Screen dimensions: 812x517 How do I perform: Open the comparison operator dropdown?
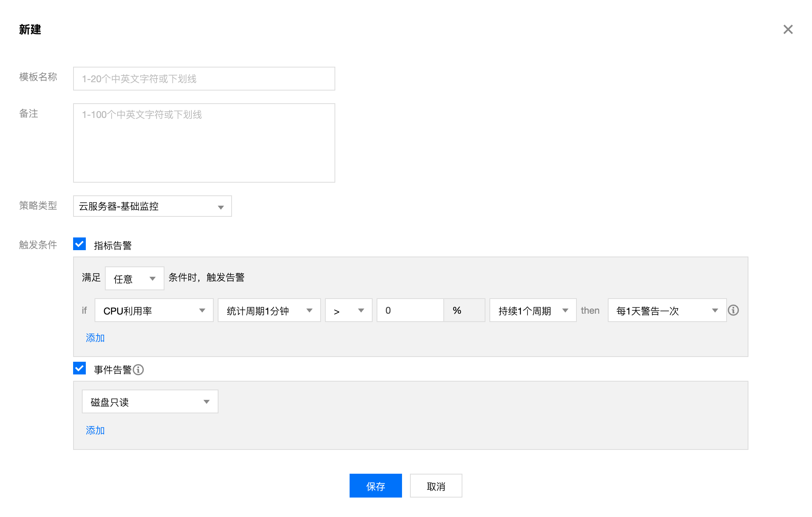[348, 310]
